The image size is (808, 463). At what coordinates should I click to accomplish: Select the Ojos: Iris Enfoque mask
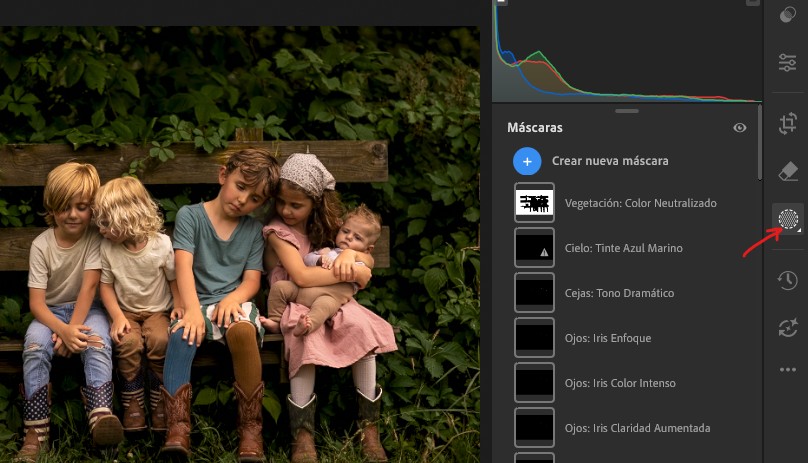607,338
